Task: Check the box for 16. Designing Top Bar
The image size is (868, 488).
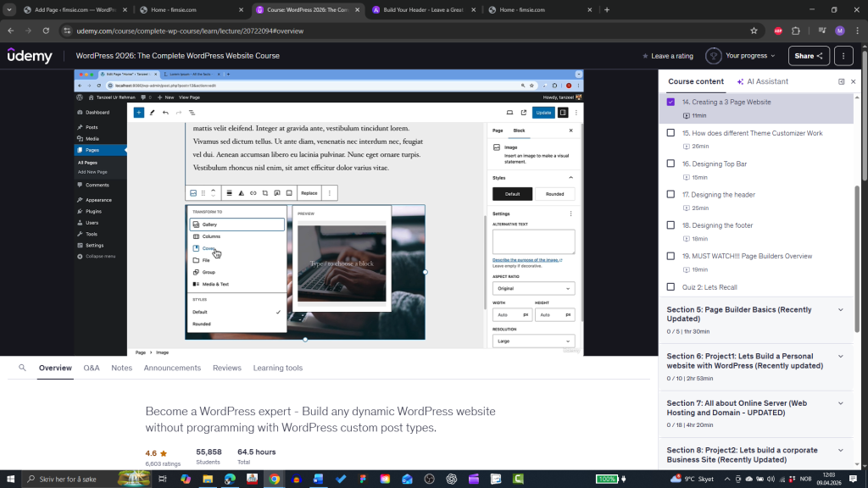Action: 670,164
